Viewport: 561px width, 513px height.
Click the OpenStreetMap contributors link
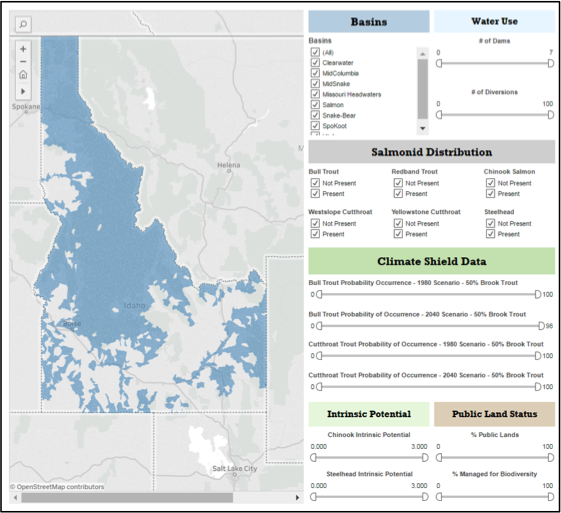click(x=57, y=487)
